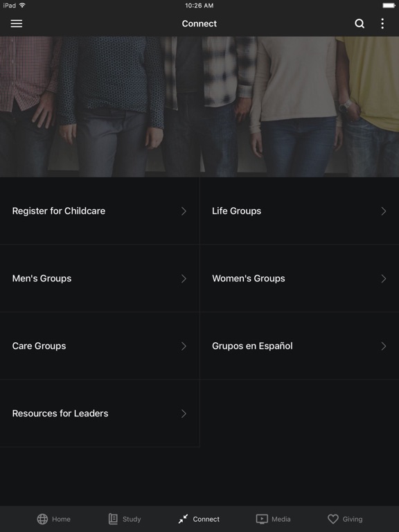The image size is (399, 532).
Task: Switch to the Study tab
Action: pos(125,519)
